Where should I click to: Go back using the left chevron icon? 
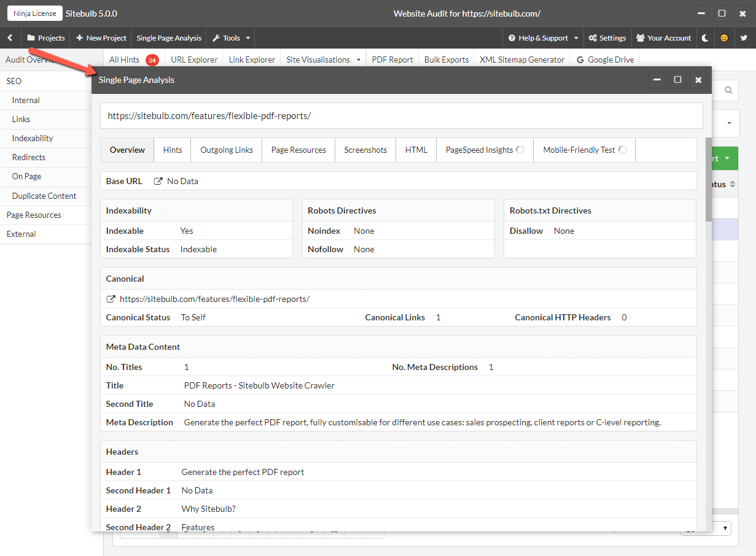pyautogui.click(x=10, y=38)
